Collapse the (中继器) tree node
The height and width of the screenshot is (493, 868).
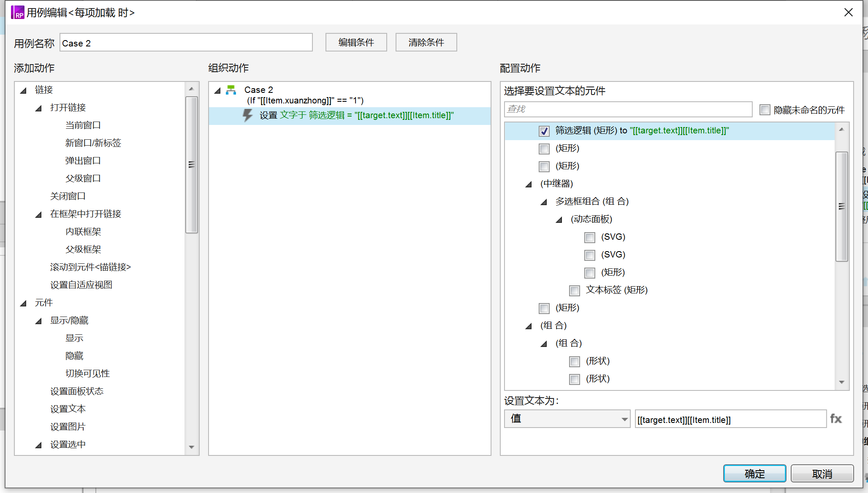(x=529, y=184)
